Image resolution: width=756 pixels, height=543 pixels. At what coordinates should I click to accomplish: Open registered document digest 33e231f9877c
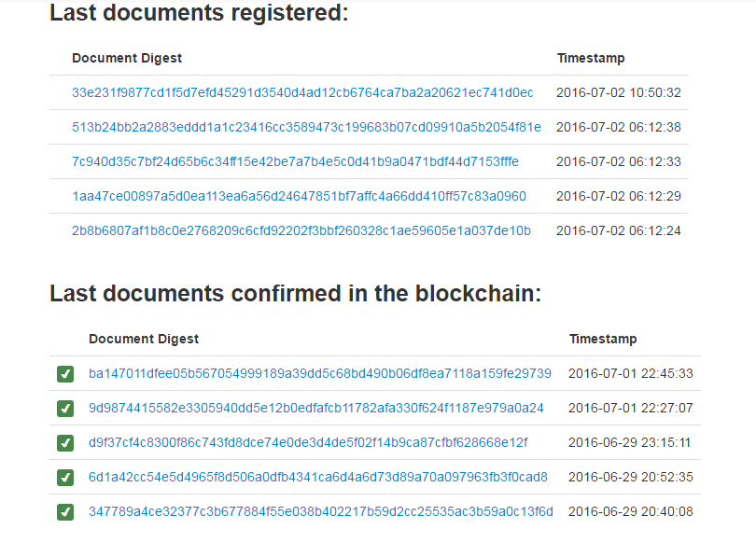point(302,92)
